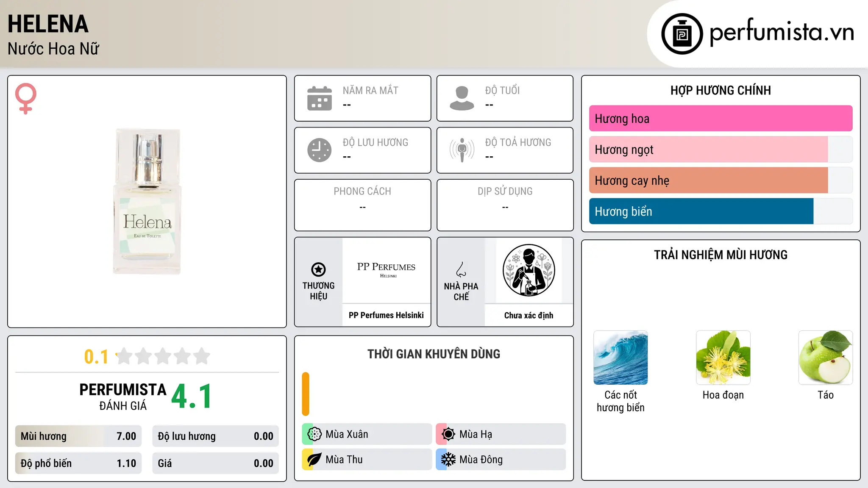
Task: Click the calendar icon beside Năm ra mắt
Action: pos(320,98)
